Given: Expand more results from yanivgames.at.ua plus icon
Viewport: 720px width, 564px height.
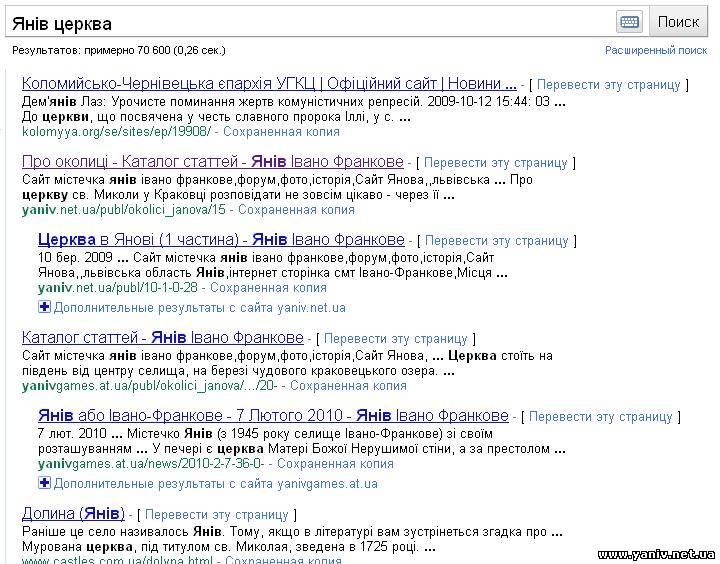Looking at the screenshot, I should [x=44, y=483].
